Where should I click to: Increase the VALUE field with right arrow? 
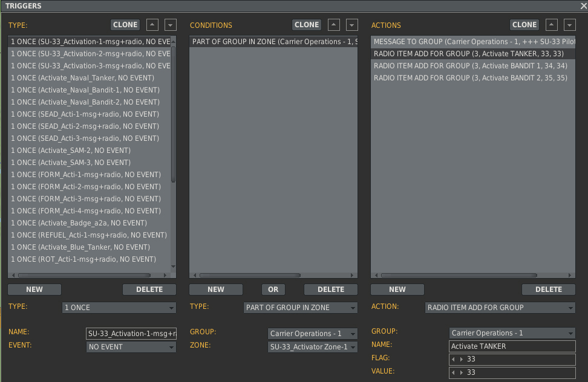(461, 372)
